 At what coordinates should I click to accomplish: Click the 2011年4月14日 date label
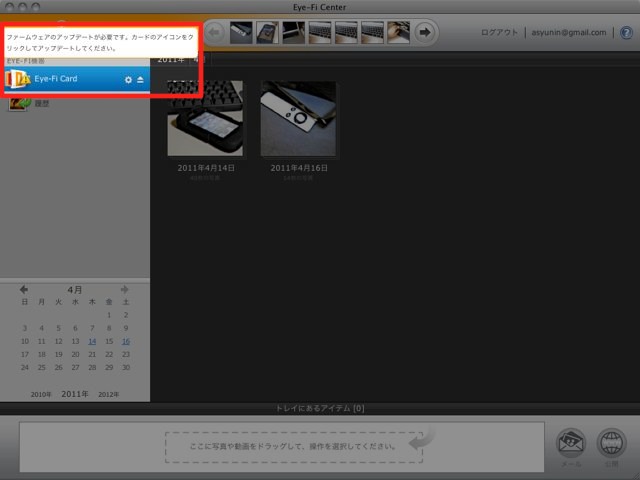point(206,168)
